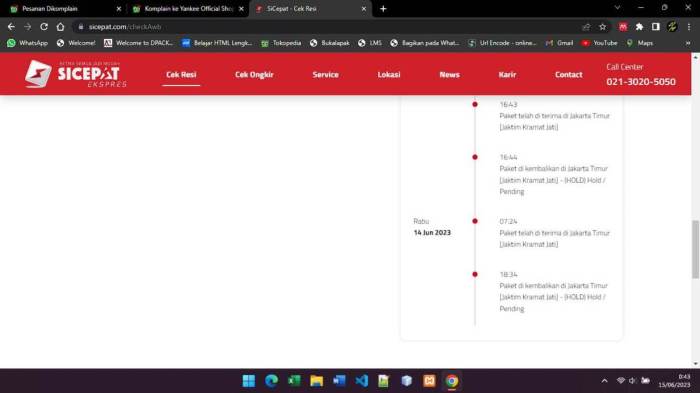Open the News menu item

coord(449,75)
